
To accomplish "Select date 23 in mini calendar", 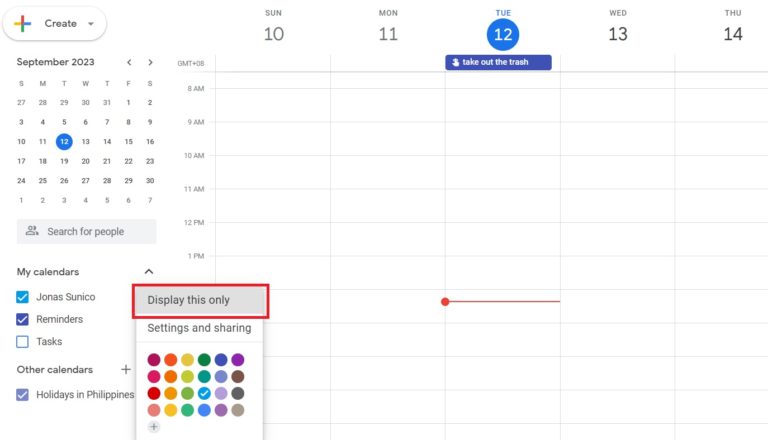I will (x=150, y=161).
